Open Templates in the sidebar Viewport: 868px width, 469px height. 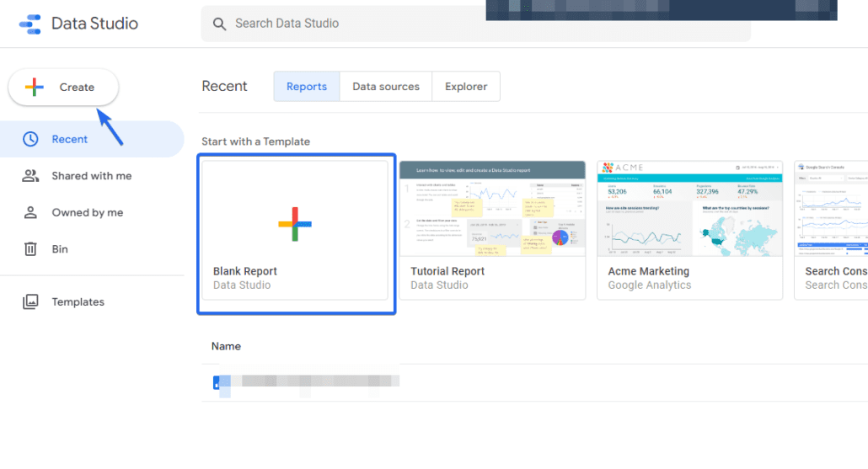click(91, 301)
